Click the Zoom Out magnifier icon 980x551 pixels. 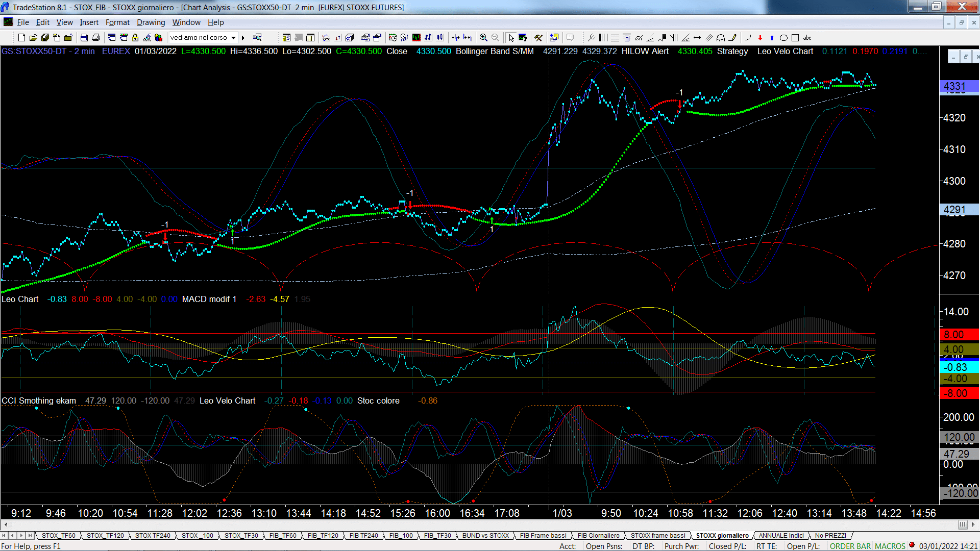[495, 38]
